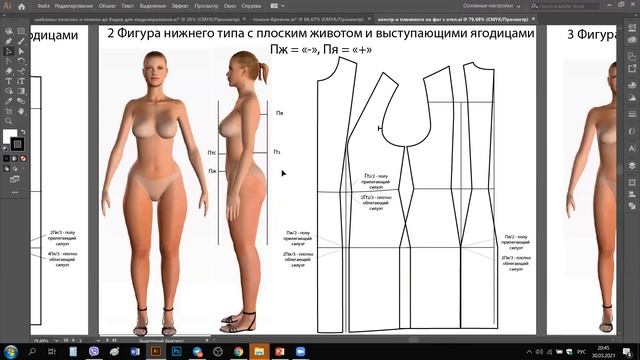Reset to default fill and stroke

5,149
